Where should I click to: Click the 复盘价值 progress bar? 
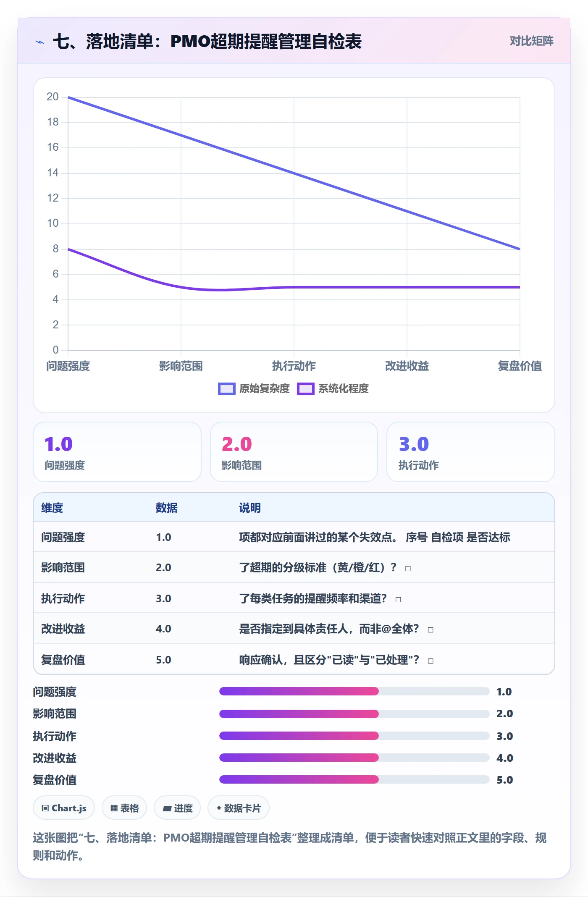point(354,780)
